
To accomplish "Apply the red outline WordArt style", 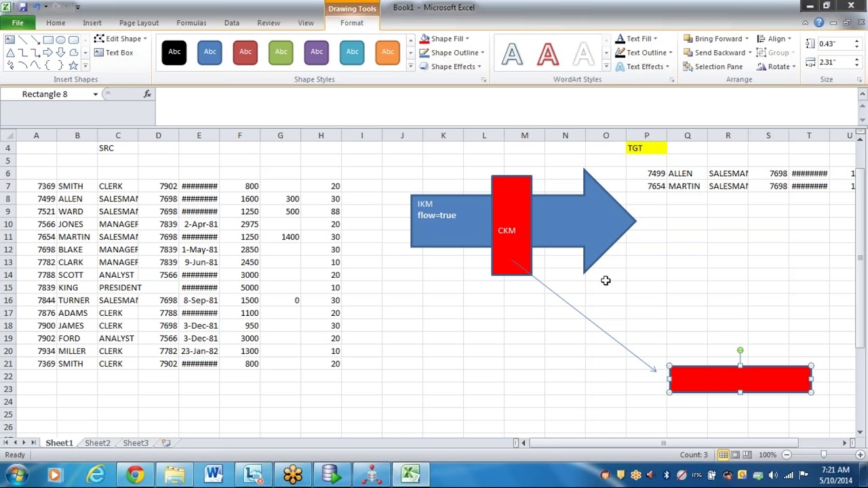I will [x=548, y=54].
